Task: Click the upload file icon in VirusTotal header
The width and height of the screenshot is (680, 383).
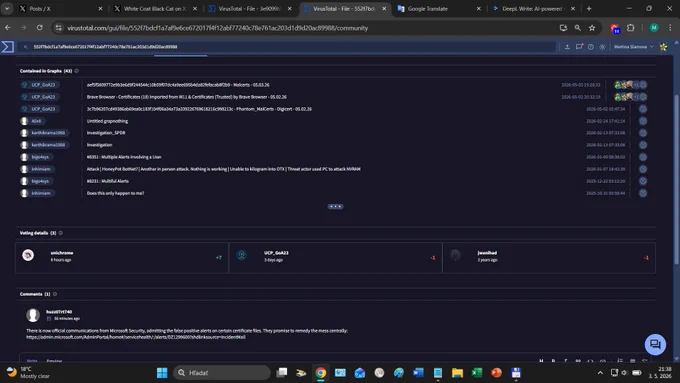Action: (x=567, y=46)
